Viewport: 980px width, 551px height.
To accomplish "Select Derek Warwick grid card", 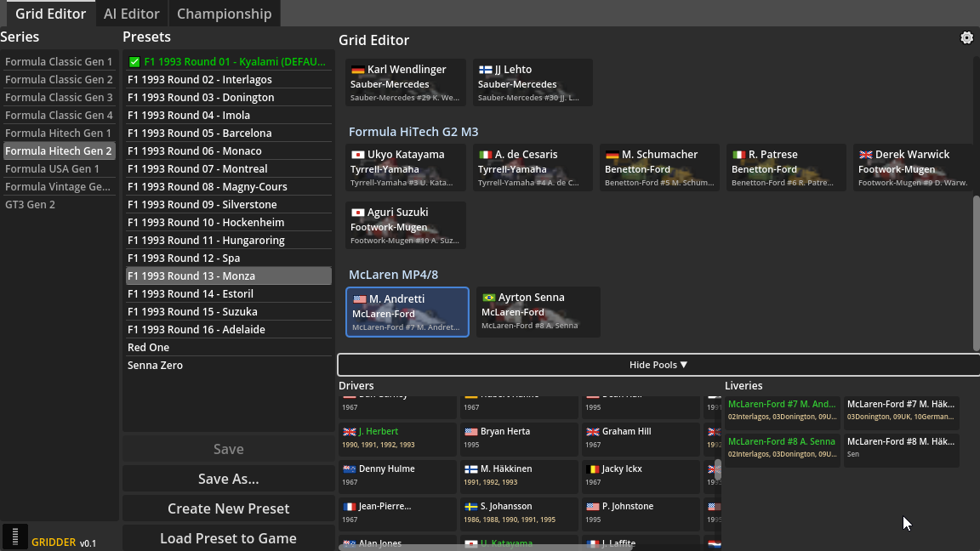I will pos(913,168).
